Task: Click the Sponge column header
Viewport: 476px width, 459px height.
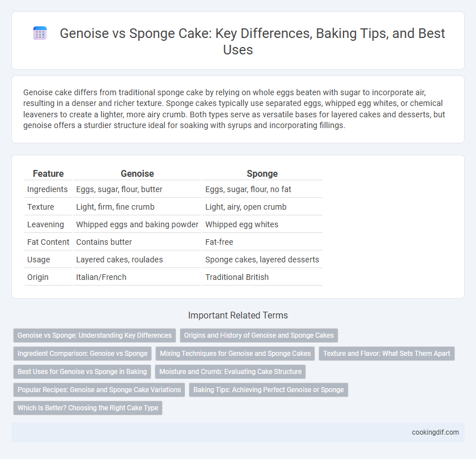Action: 262,173
